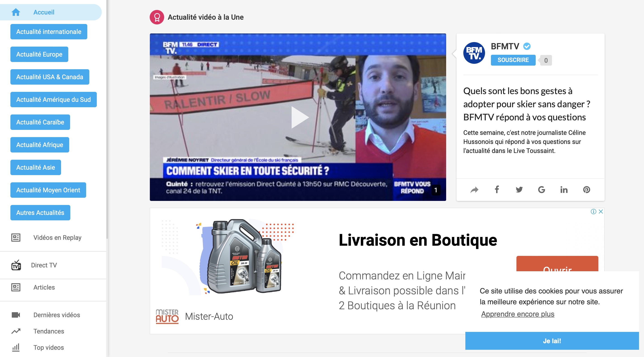Share on LinkedIn icon

564,190
